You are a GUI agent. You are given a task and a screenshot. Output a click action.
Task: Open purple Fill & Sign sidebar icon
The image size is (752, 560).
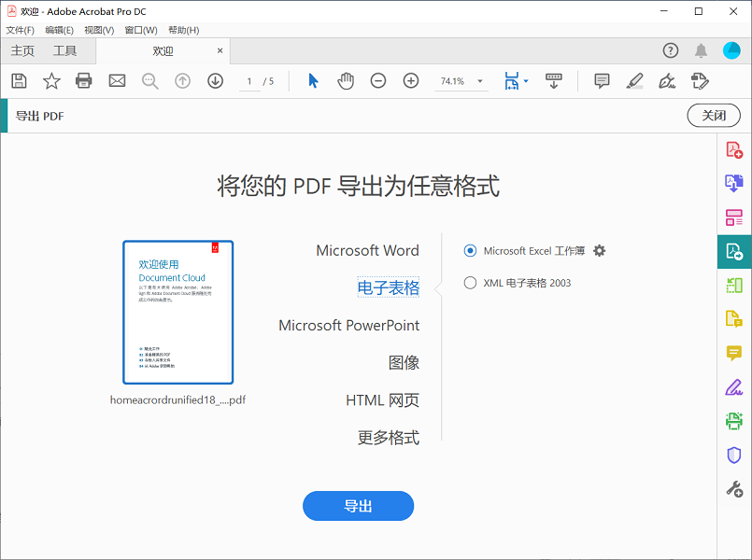click(734, 387)
